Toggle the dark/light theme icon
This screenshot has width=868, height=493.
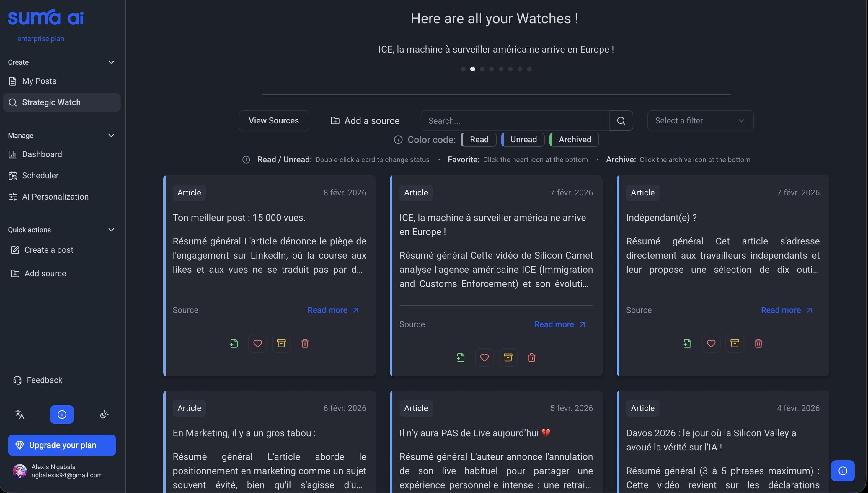[x=104, y=414]
